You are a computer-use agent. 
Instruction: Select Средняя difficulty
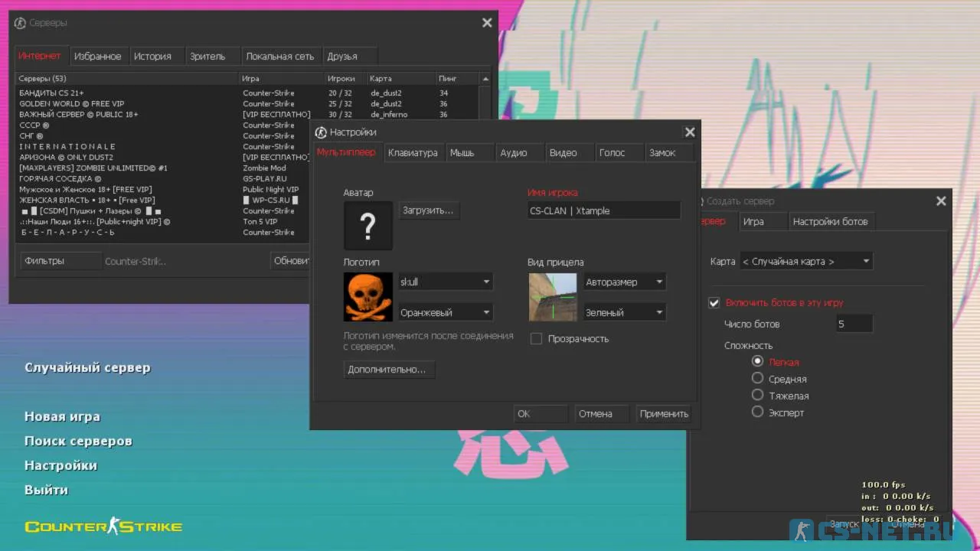(x=758, y=378)
